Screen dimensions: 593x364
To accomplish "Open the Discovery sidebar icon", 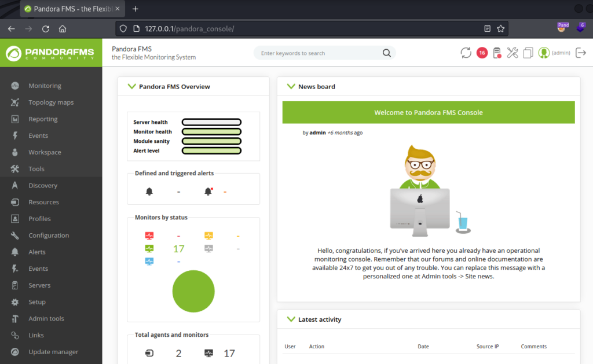I will coord(14,186).
